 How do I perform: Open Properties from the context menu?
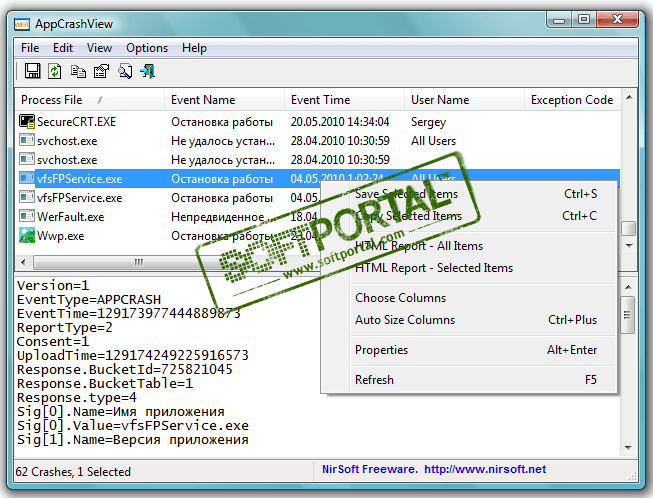coord(470,350)
